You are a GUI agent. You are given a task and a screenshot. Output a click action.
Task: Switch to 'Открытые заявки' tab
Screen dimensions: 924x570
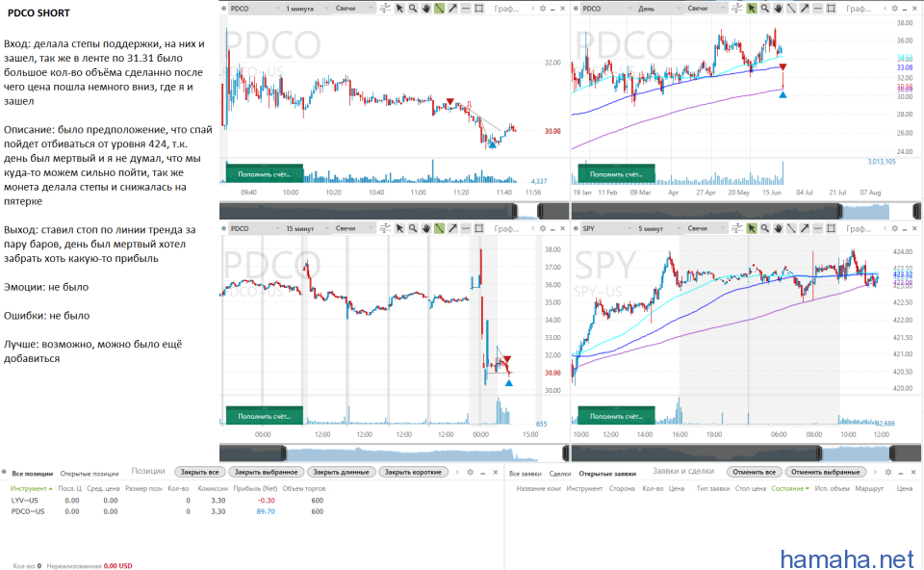[x=607, y=474]
